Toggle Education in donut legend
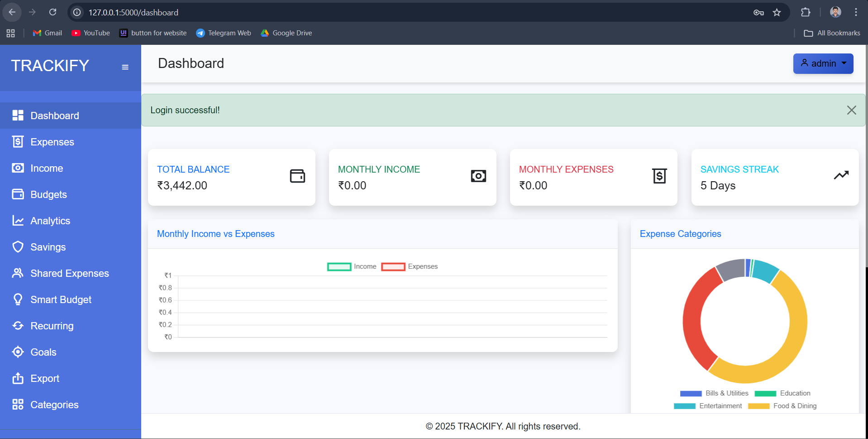This screenshot has height=439, width=868. 782,393
